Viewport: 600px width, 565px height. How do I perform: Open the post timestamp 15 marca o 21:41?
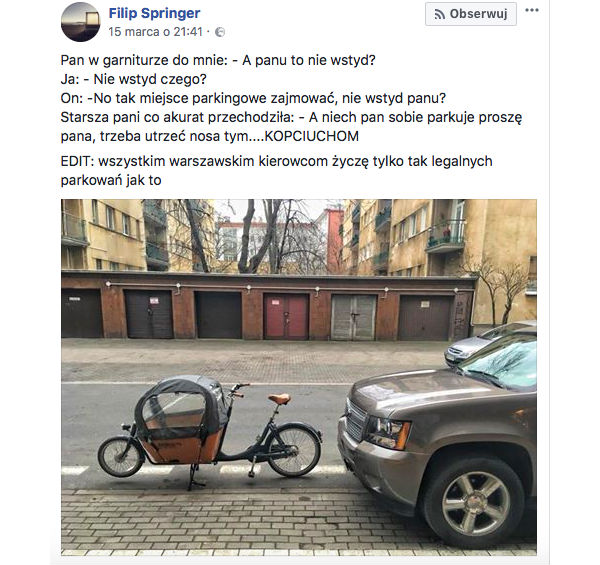(155, 32)
